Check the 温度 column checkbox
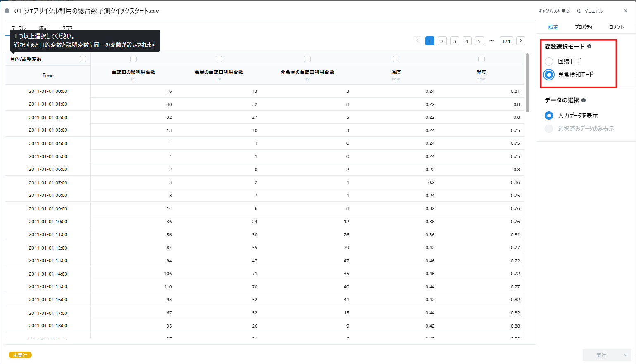The height and width of the screenshot is (364, 636). (x=396, y=59)
